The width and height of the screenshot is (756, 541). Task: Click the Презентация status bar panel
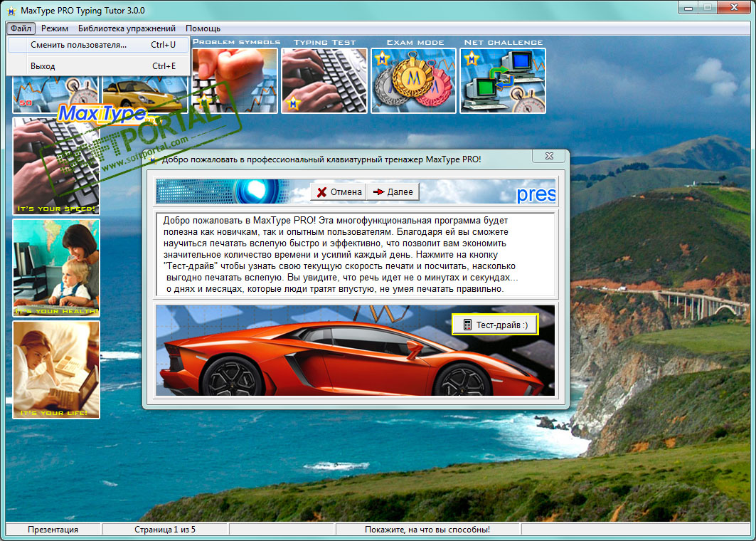53,530
